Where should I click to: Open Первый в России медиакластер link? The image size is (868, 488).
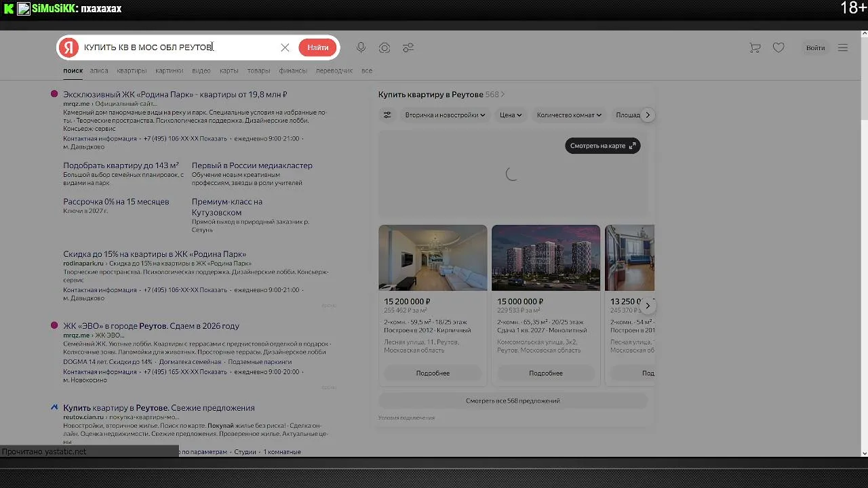point(252,165)
